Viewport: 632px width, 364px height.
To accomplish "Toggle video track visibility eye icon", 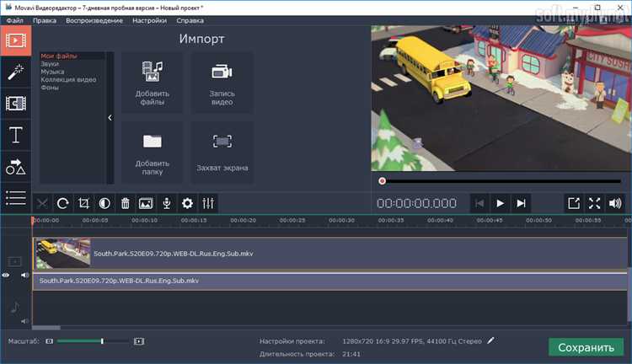I will tap(6, 276).
